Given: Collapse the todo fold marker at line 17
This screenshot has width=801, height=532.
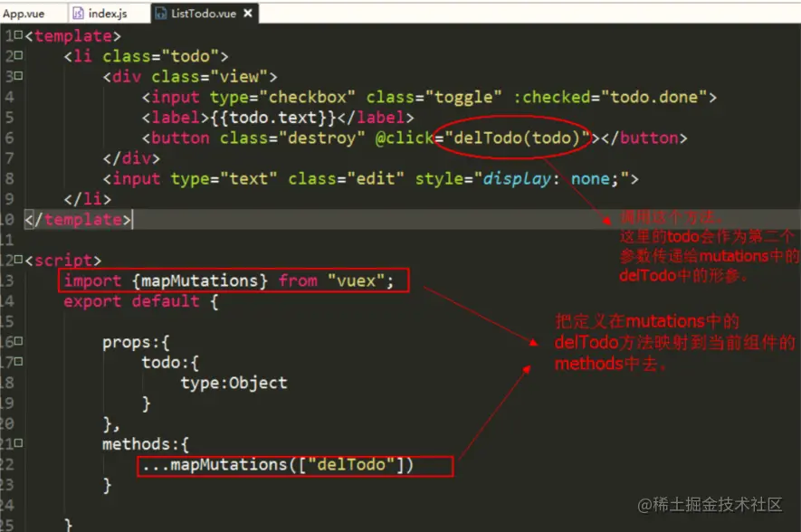Looking at the screenshot, I should point(19,362).
